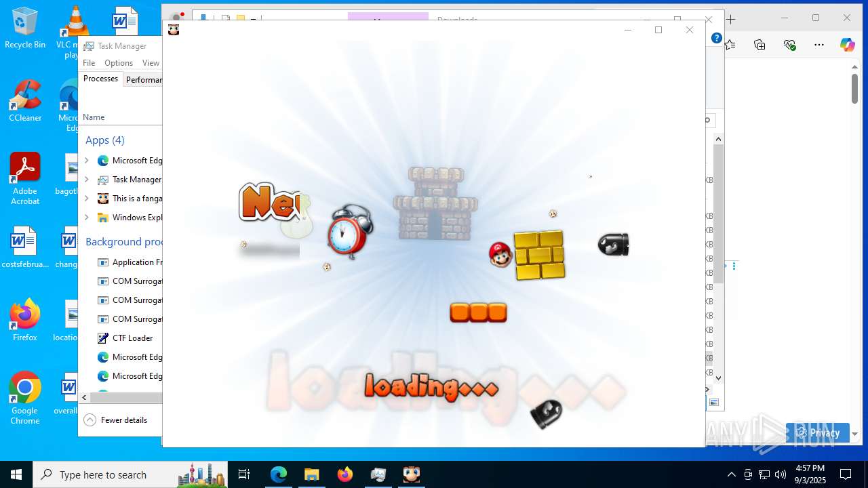
Task: Select the Application Frame Host process row
Action: [121, 262]
